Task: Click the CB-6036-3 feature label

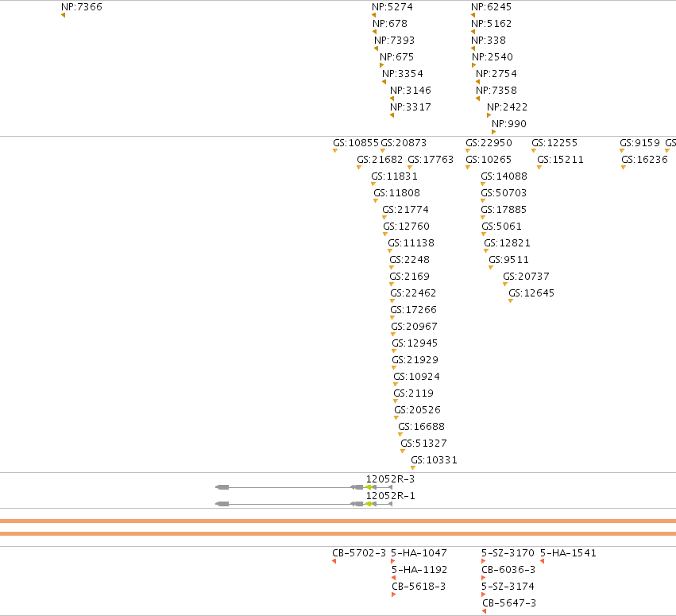Action: click(x=508, y=570)
